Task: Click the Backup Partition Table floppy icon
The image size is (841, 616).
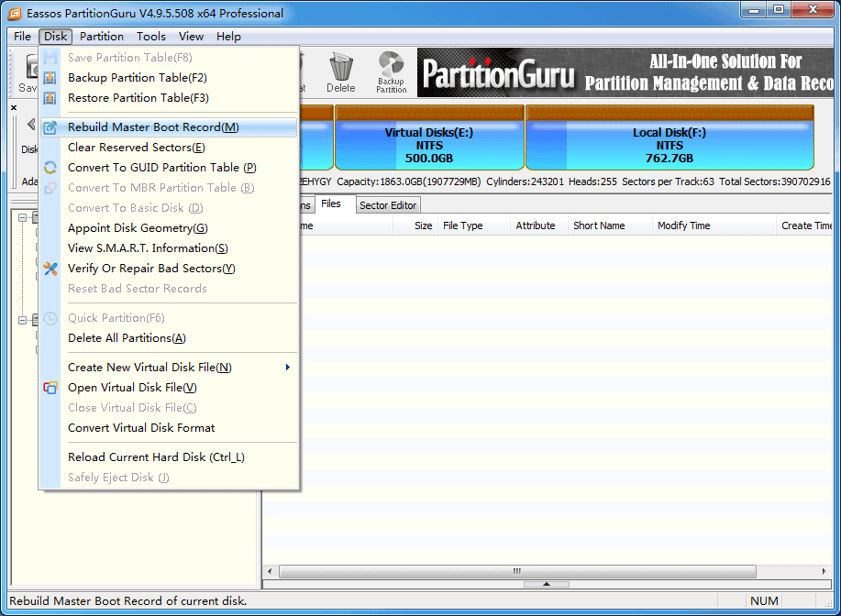Action: pyautogui.click(x=50, y=78)
